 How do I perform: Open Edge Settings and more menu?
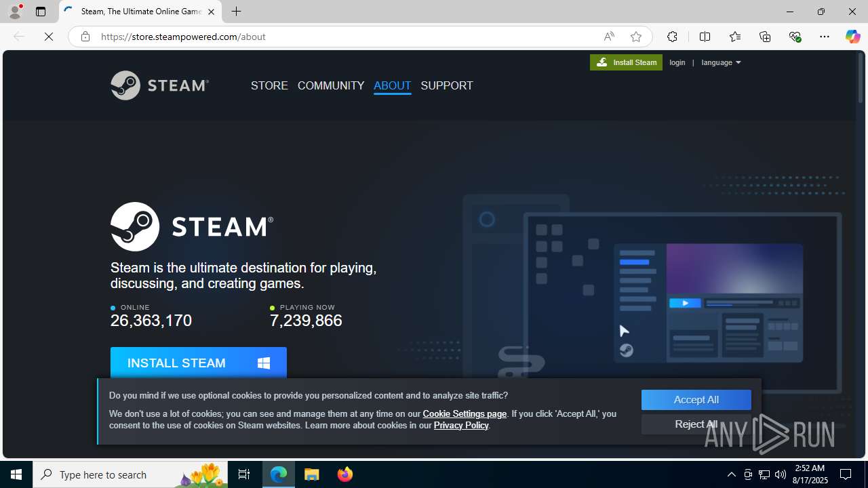click(x=825, y=37)
